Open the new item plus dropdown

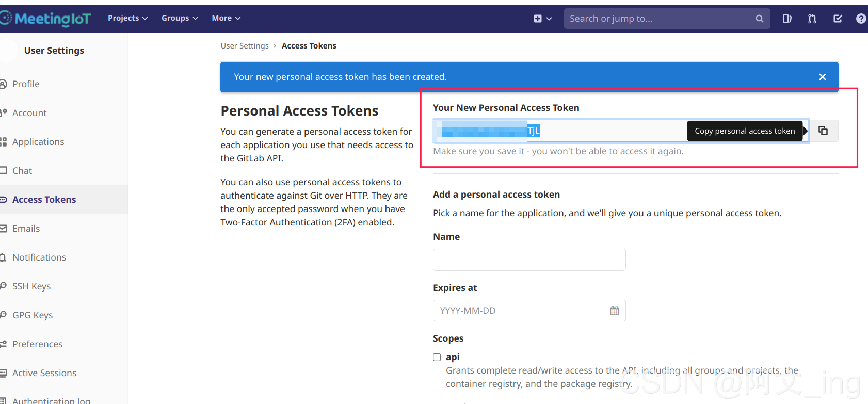542,19
